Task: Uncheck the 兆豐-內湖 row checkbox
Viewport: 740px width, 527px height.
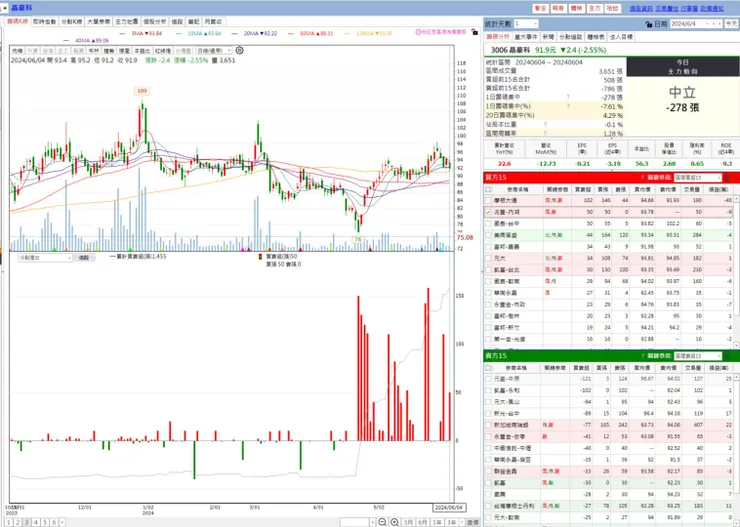Action: tap(488, 212)
